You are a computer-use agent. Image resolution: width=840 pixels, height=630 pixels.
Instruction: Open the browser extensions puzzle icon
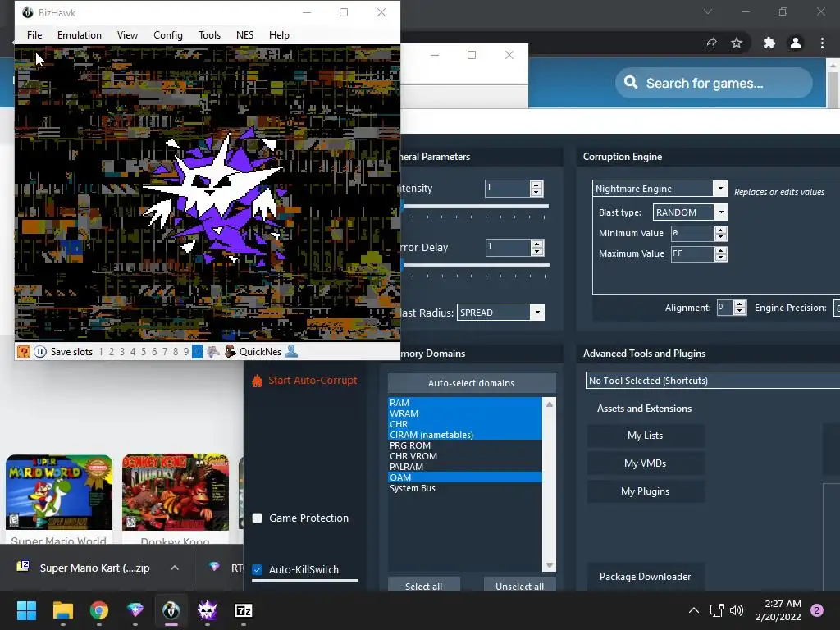click(x=769, y=43)
